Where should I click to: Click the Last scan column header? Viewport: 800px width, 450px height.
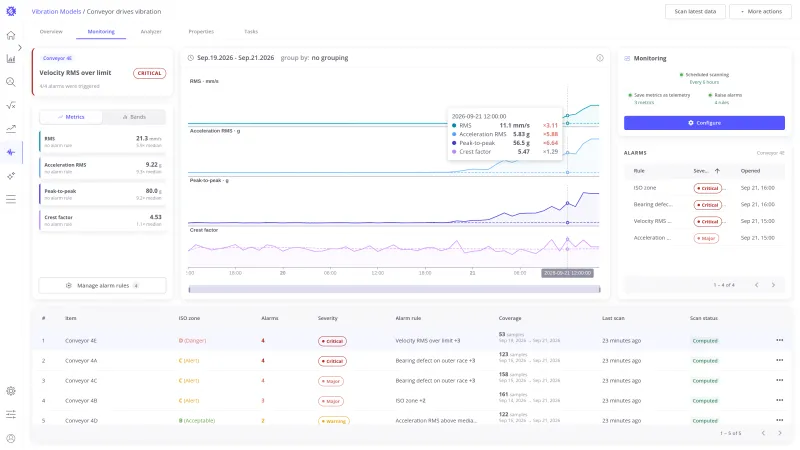613,318
